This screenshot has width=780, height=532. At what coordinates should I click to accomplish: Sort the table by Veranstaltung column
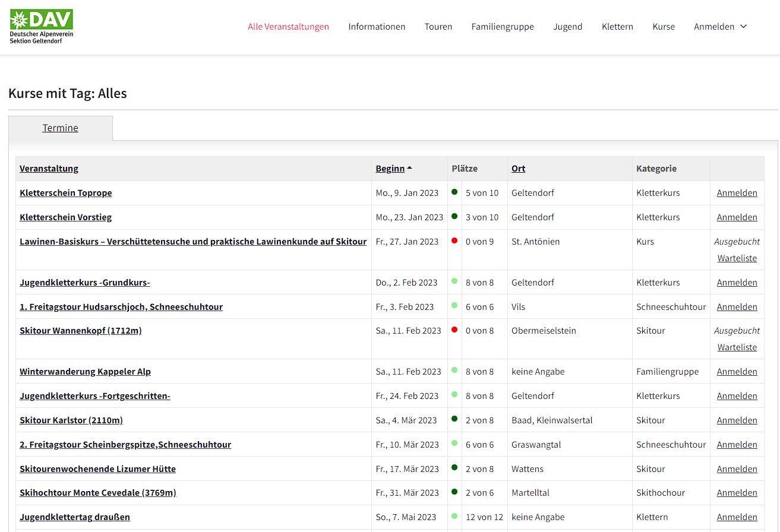pyautogui.click(x=49, y=169)
